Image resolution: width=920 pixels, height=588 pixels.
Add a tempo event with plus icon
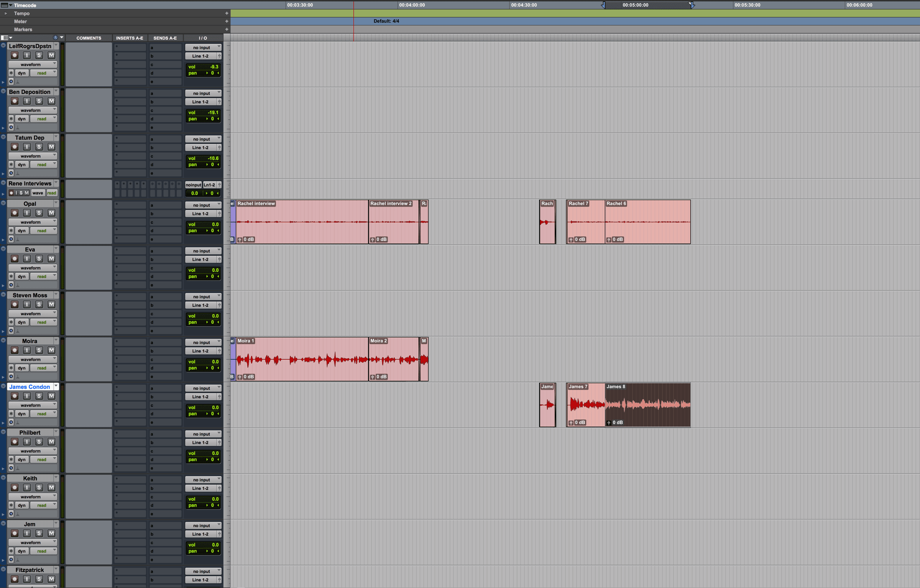click(227, 13)
